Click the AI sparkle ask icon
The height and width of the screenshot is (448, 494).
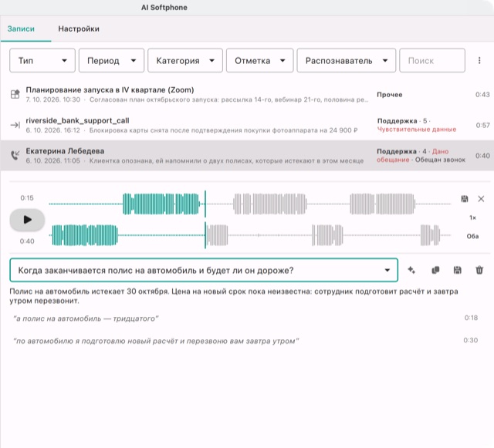tap(411, 270)
